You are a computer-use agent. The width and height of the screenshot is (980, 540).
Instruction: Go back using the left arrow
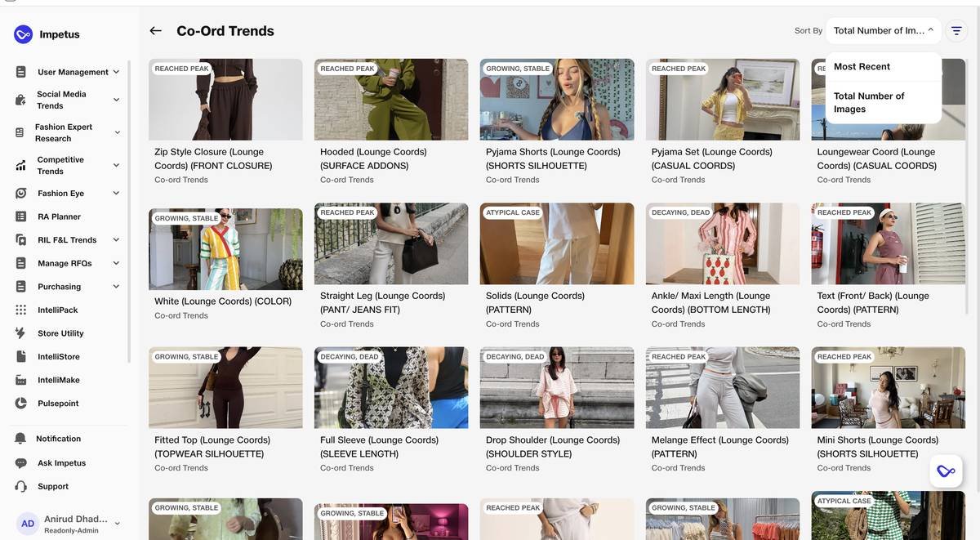pyautogui.click(x=155, y=31)
